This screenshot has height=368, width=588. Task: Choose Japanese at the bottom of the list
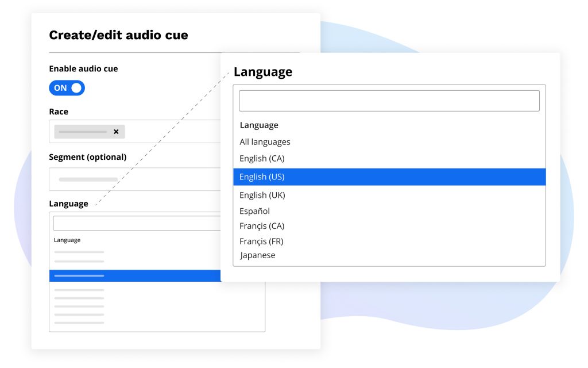click(257, 255)
